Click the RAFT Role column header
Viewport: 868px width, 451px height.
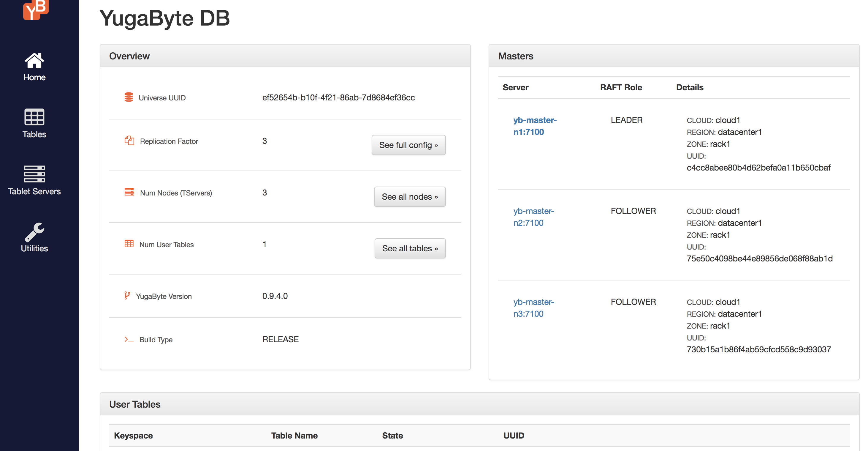tap(621, 87)
